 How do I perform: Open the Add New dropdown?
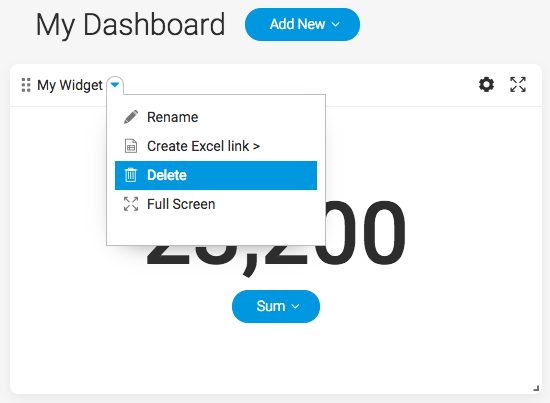[x=302, y=25]
